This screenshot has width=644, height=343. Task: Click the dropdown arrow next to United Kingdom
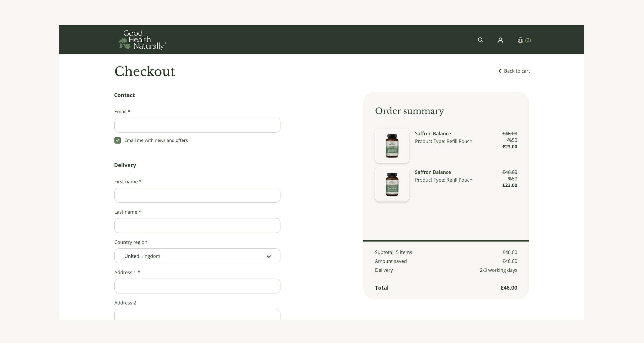269,256
